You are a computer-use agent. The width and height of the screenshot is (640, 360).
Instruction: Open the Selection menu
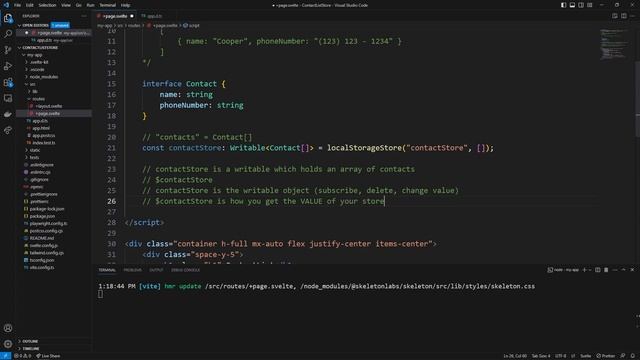coord(47,5)
